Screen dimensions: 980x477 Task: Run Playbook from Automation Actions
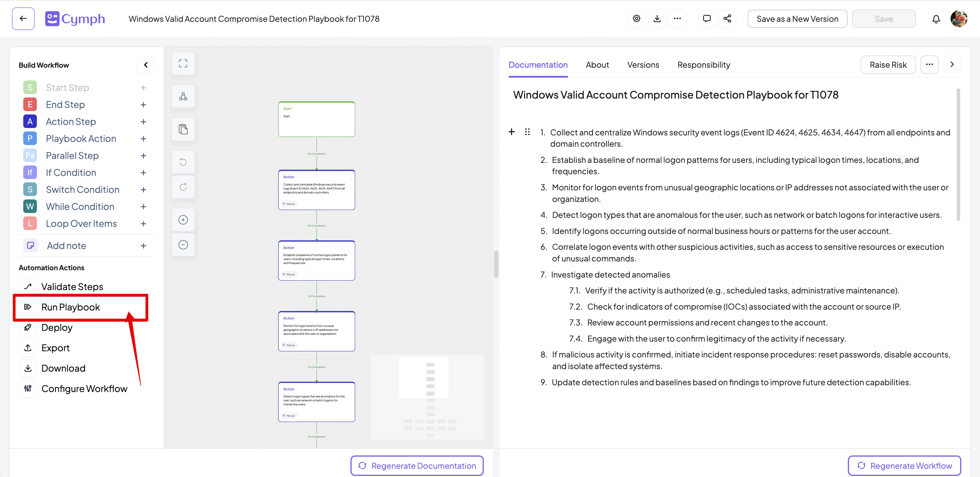71,307
